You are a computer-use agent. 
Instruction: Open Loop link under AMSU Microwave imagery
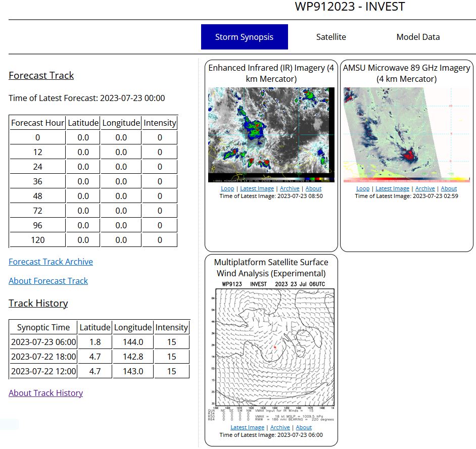click(363, 188)
